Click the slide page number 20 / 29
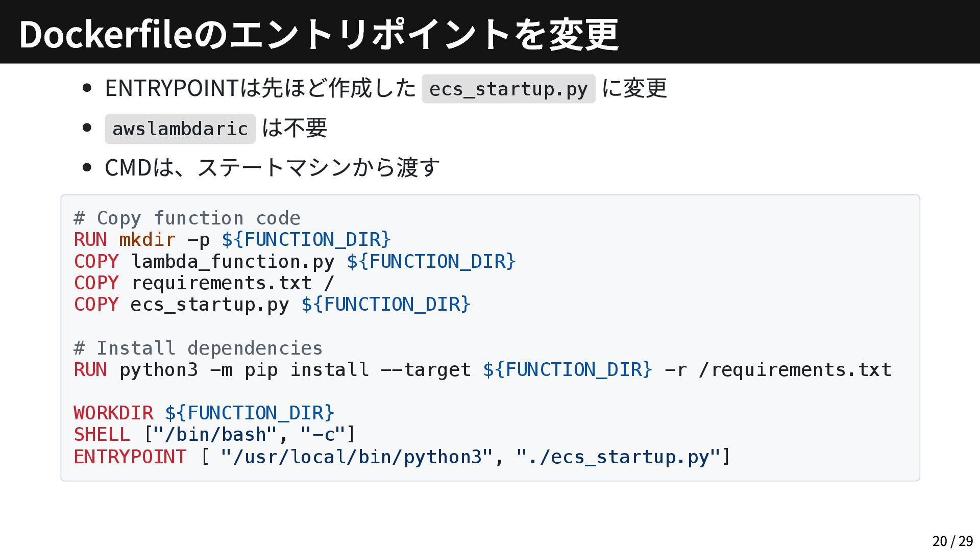 (952, 541)
